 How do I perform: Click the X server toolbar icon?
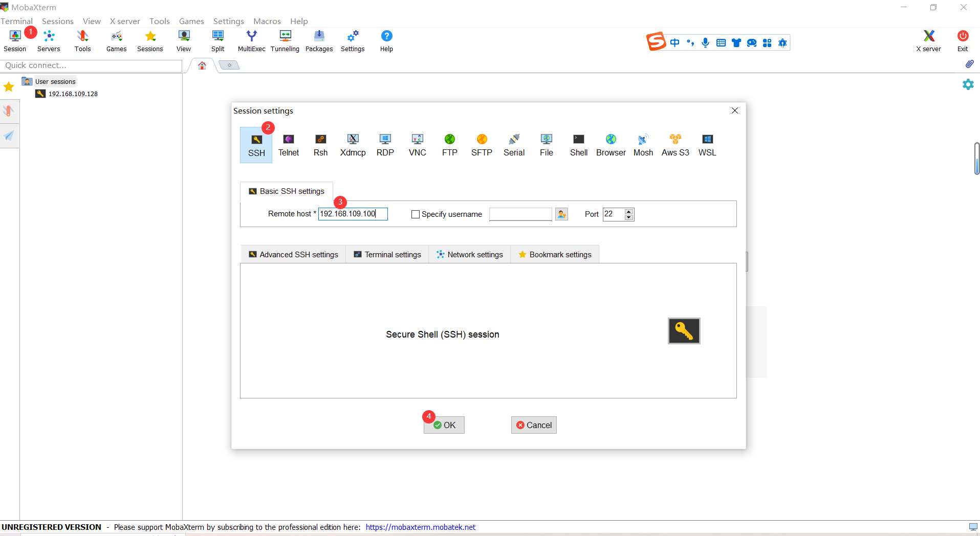(928, 40)
